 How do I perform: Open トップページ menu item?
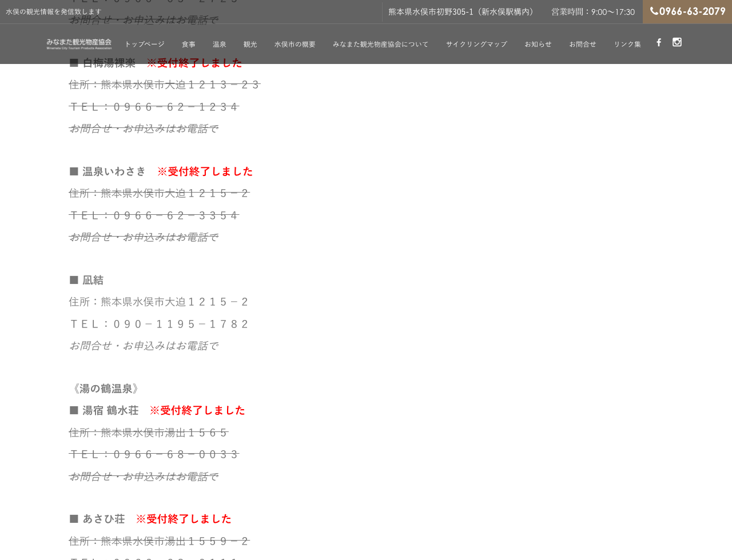[144, 44]
